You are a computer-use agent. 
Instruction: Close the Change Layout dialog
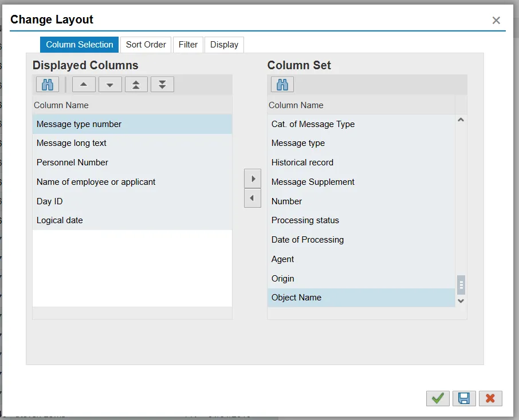point(496,21)
